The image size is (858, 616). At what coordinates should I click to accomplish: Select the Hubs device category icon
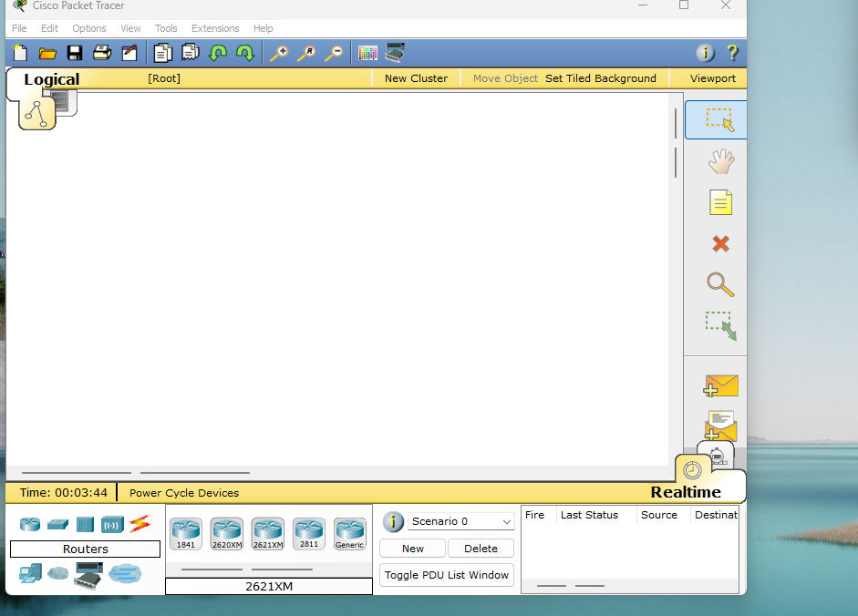click(x=86, y=525)
